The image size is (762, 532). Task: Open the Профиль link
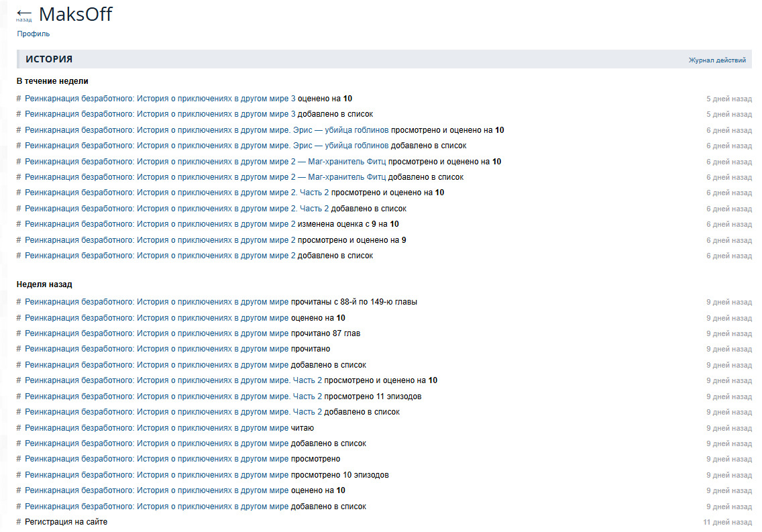point(33,34)
